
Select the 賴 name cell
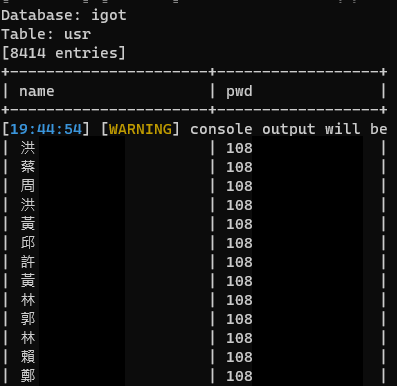point(28,357)
